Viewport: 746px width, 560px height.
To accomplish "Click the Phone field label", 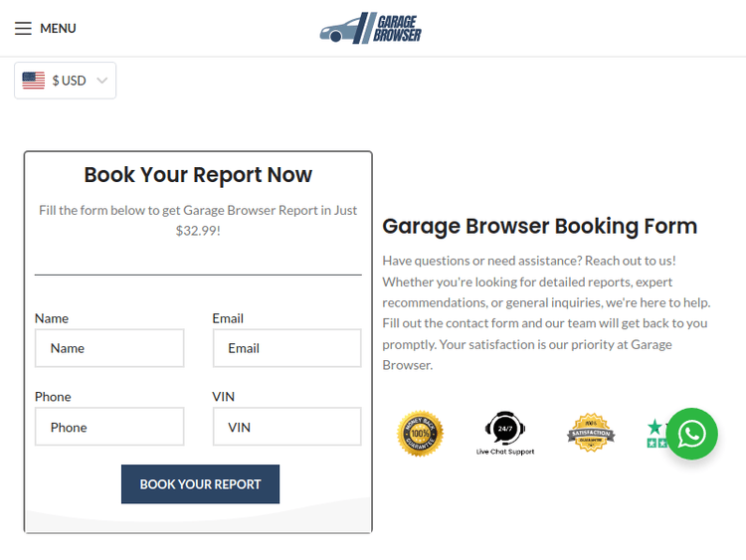I will coord(53,397).
